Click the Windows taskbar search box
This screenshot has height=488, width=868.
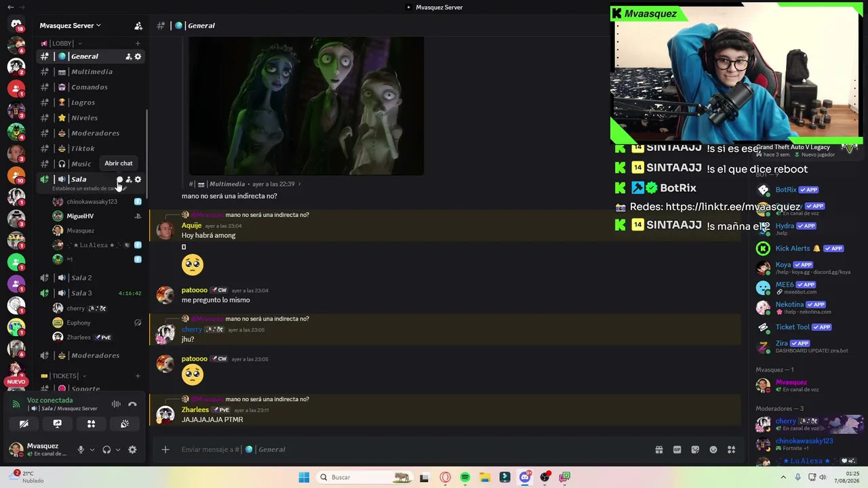[365, 477]
